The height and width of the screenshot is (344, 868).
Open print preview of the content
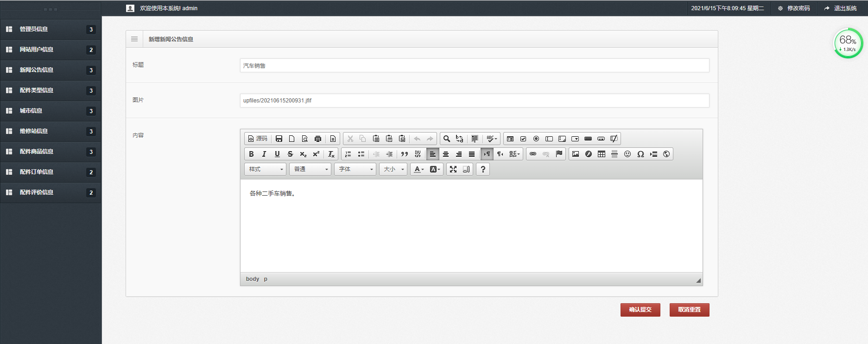click(305, 139)
